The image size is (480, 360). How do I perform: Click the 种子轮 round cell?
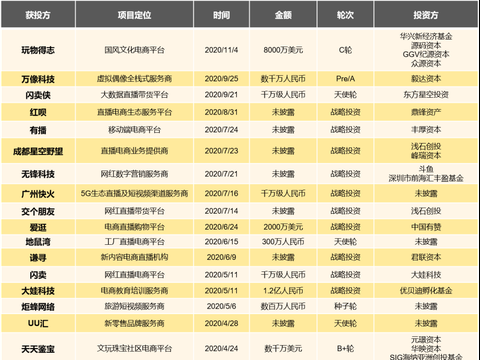(x=345, y=306)
